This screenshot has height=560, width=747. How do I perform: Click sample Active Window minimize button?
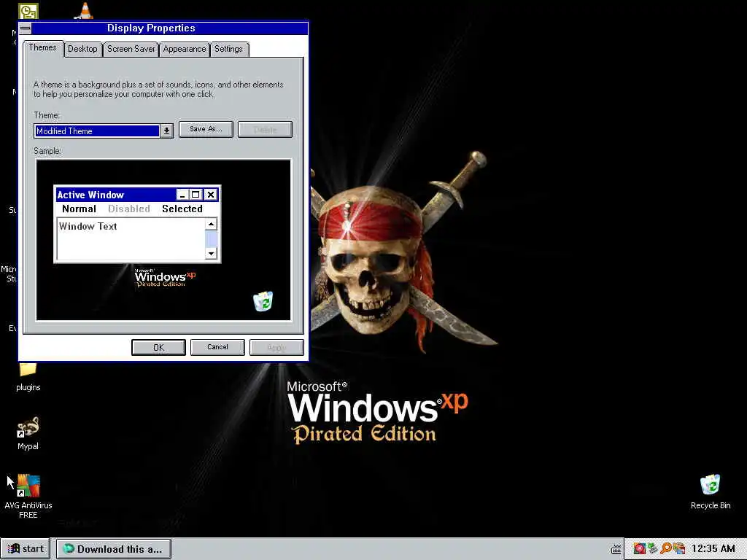pos(182,194)
